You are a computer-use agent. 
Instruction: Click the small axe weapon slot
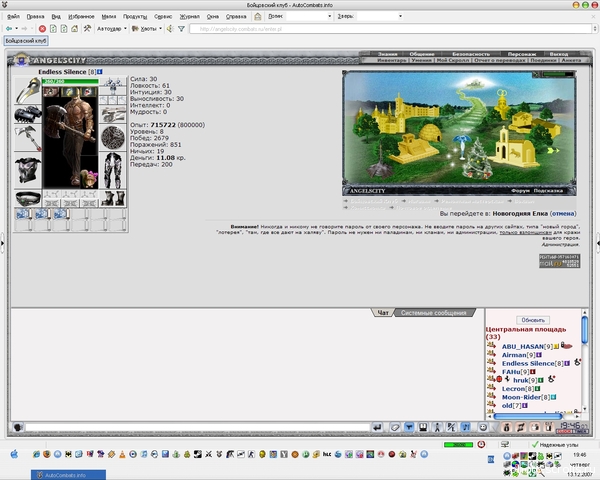(28, 138)
